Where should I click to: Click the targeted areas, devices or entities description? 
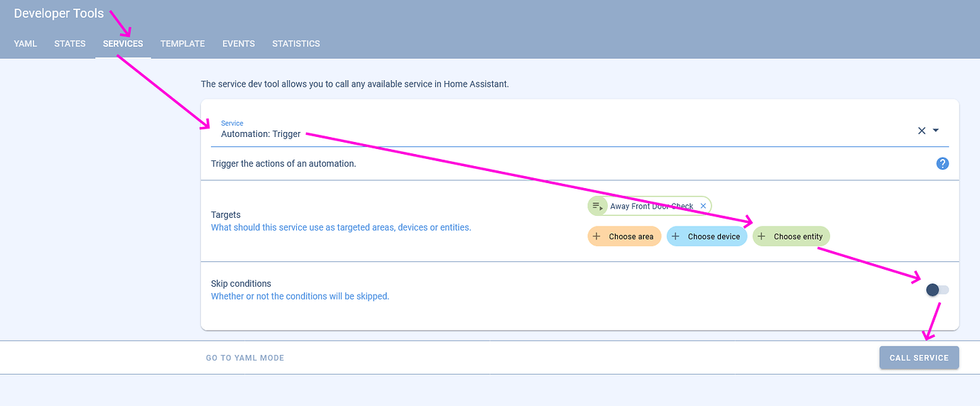[341, 227]
